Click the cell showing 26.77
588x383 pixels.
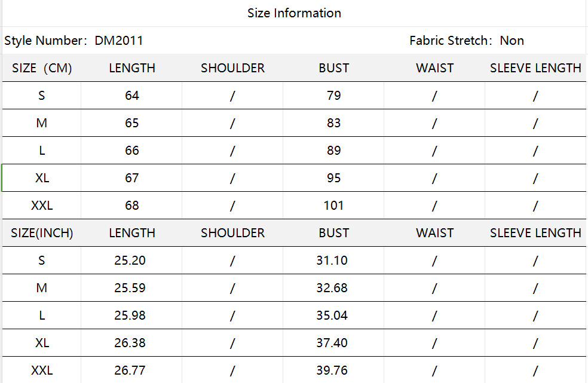pos(130,370)
